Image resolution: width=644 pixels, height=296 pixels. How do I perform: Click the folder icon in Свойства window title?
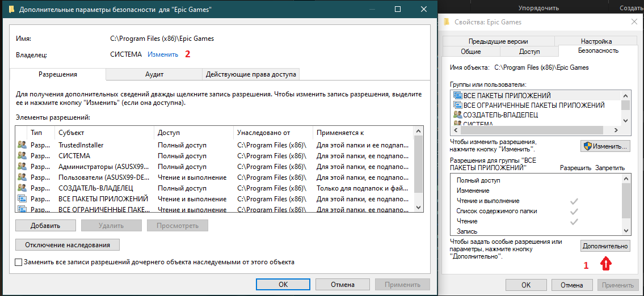[x=447, y=22]
